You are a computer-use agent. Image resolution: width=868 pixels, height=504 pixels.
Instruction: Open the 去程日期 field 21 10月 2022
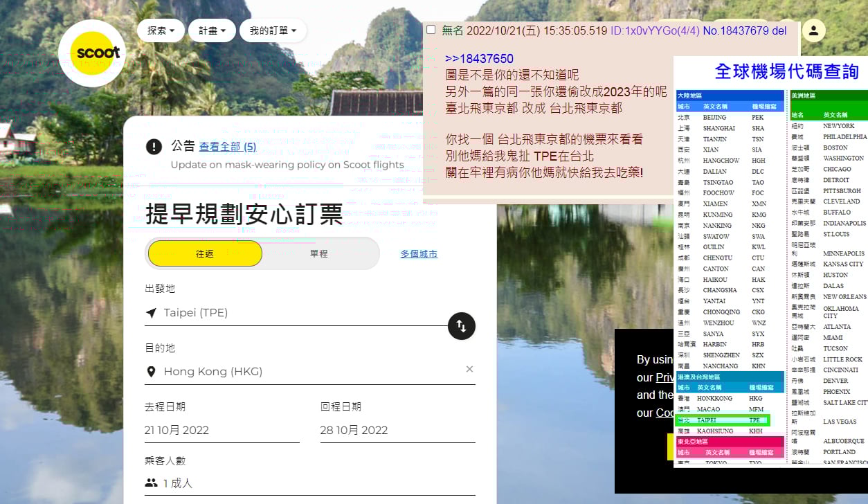pyautogui.click(x=222, y=430)
